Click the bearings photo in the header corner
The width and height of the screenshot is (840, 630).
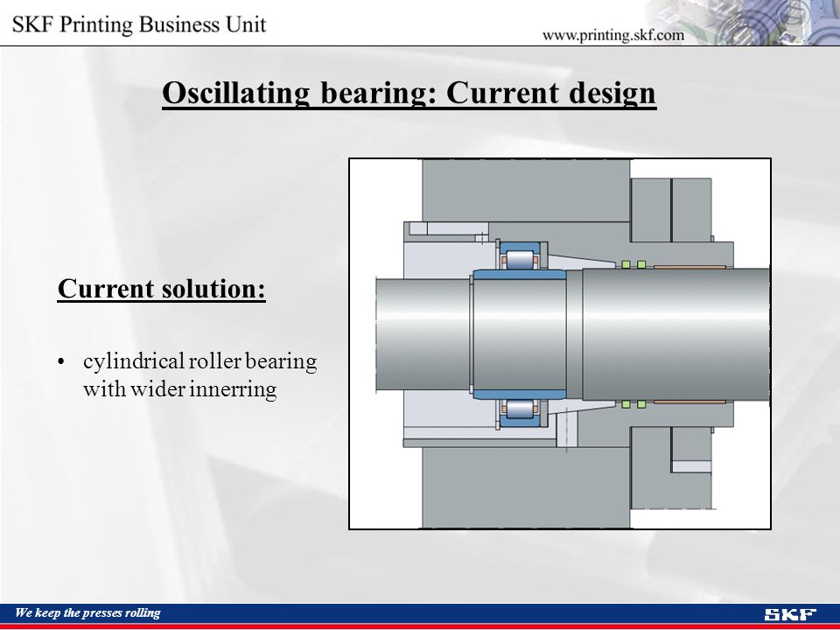[745, 23]
